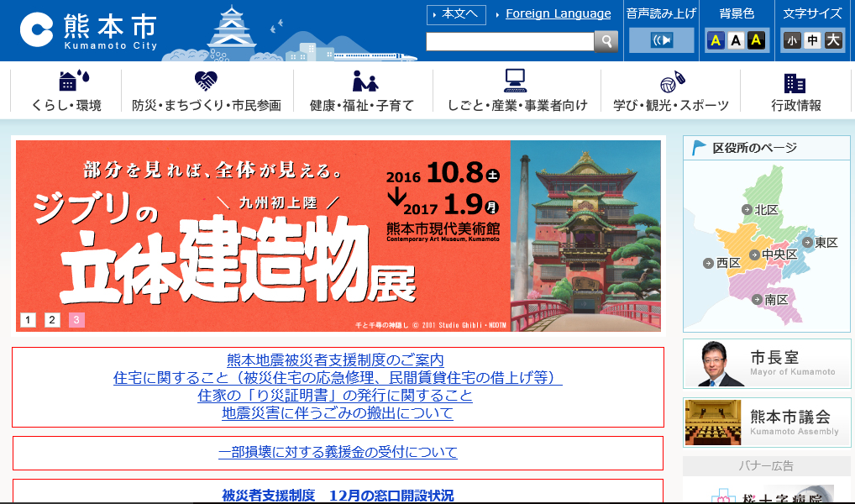Set text size to large 大

pyautogui.click(x=833, y=40)
